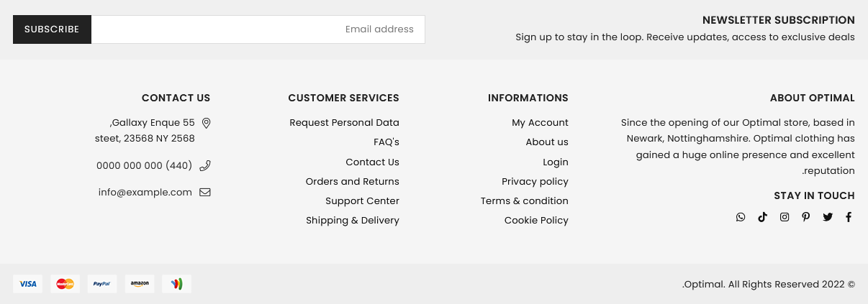868x304 pixels.
Task: Open Request Personal Data link
Action: pos(344,123)
